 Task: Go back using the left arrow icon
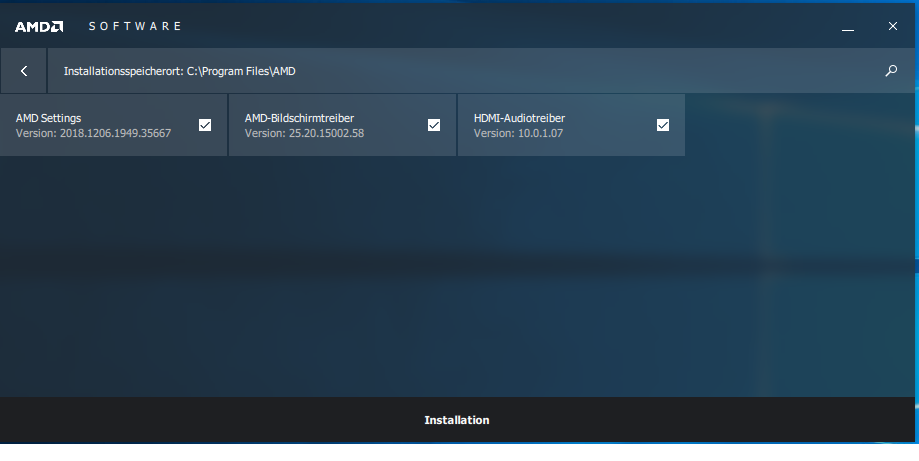pos(23,71)
